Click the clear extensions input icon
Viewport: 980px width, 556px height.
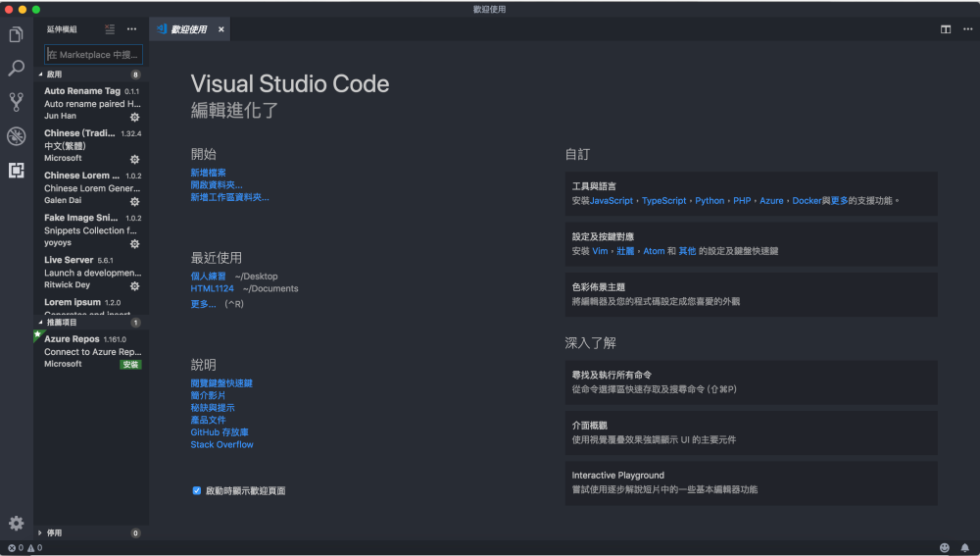[x=110, y=28]
